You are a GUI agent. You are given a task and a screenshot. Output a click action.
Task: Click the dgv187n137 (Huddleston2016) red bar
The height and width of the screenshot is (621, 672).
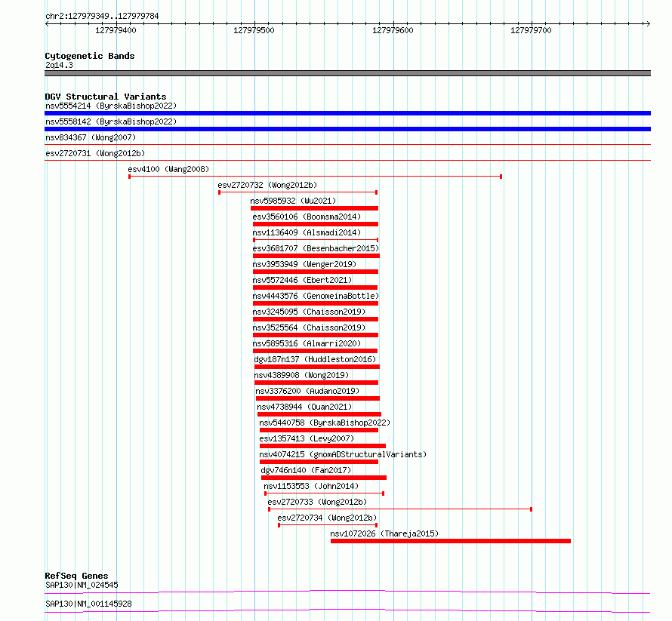coord(317,367)
